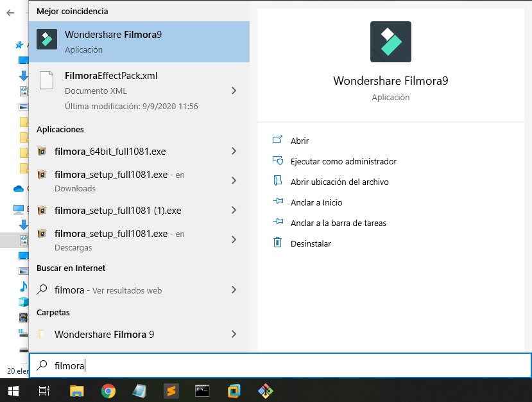Click the trash can uninstall icon

pyautogui.click(x=277, y=242)
